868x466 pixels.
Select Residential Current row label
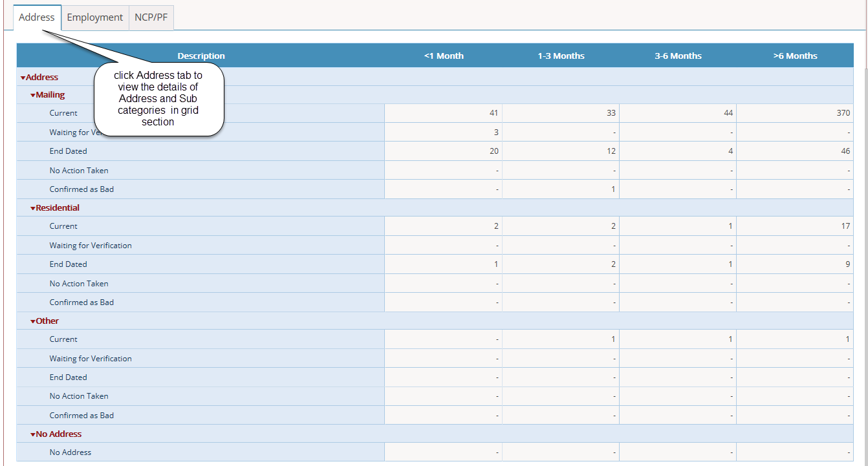point(63,226)
